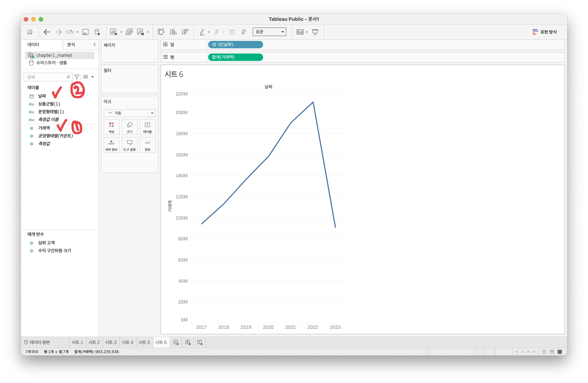Image resolution: width=588 pixels, height=383 pixels.
Task: Open the Show Me panel
Action: click(545, 32)
